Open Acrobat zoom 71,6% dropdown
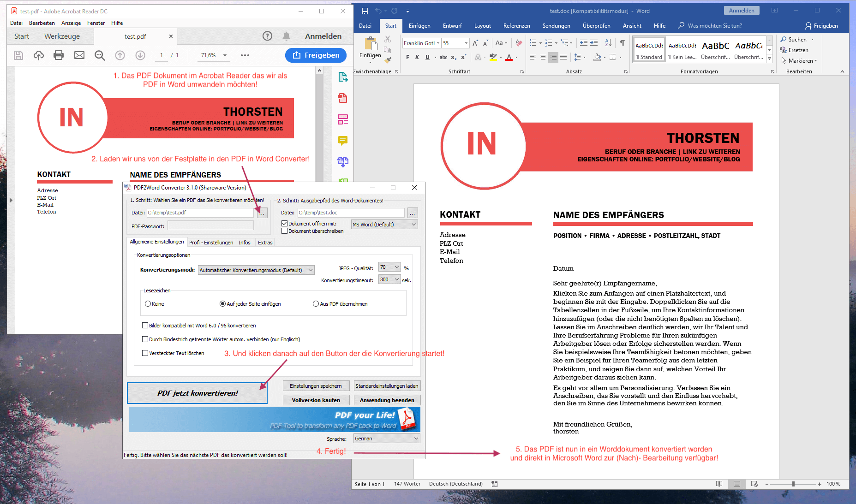Viewport: 856px width, 504px height. (x=225, y=55)
